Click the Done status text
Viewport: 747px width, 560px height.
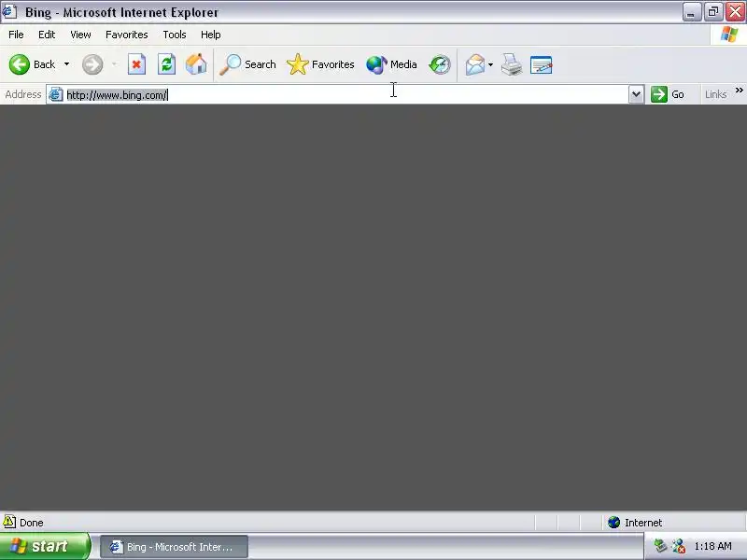coord(32,523)
